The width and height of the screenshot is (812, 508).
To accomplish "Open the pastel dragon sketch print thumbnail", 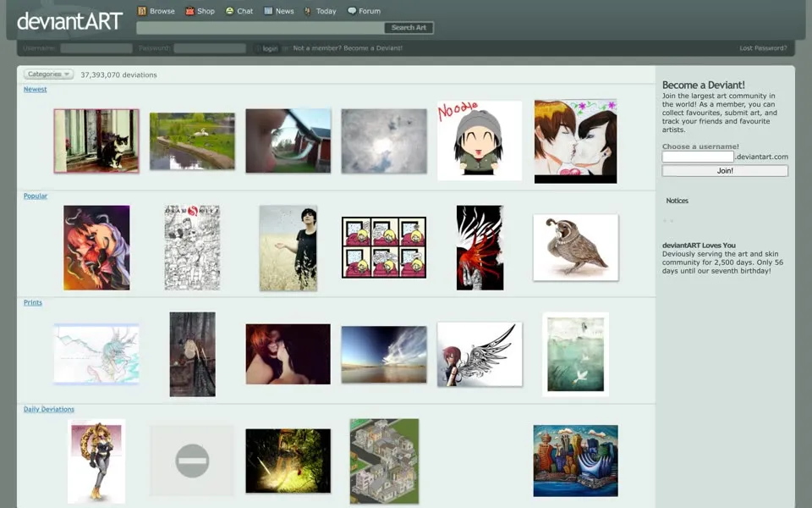I will 96,355.
